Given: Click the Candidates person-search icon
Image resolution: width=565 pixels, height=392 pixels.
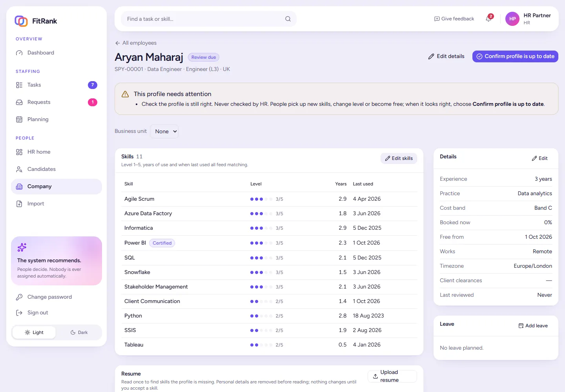Looking at the screenshot, I should [x=19, y=169].
